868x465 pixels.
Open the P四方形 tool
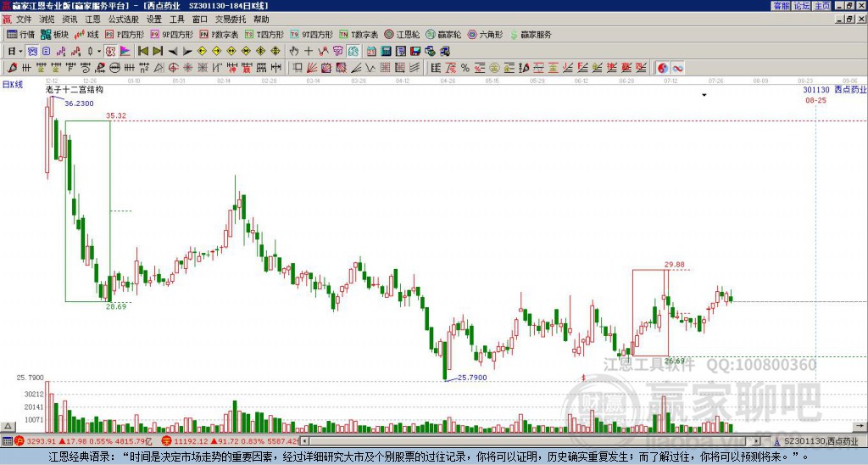click(125, 34)
